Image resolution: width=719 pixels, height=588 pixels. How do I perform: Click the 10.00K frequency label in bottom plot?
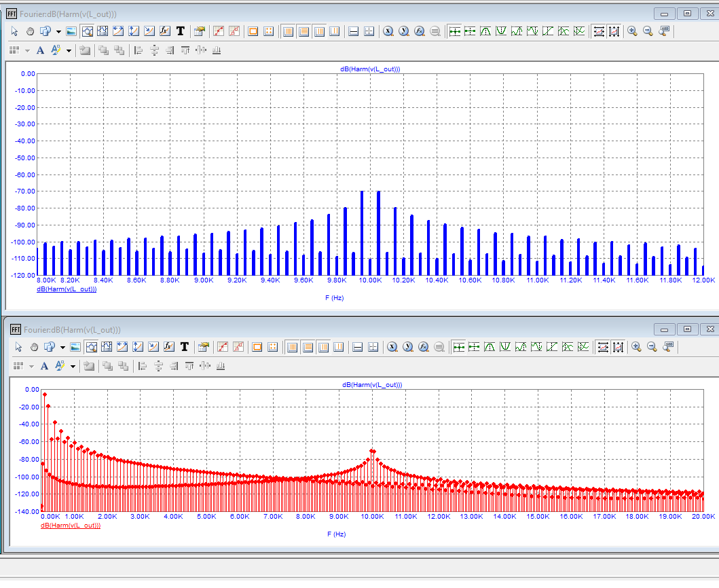372,517
